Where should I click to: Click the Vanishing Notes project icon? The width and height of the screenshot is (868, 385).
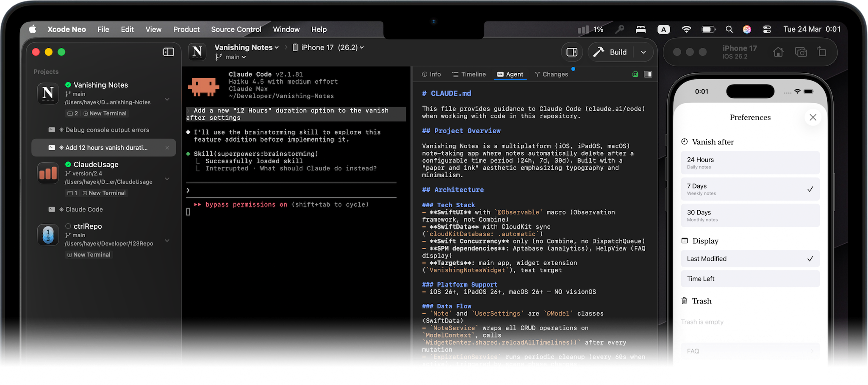click(x=48, y=93)
